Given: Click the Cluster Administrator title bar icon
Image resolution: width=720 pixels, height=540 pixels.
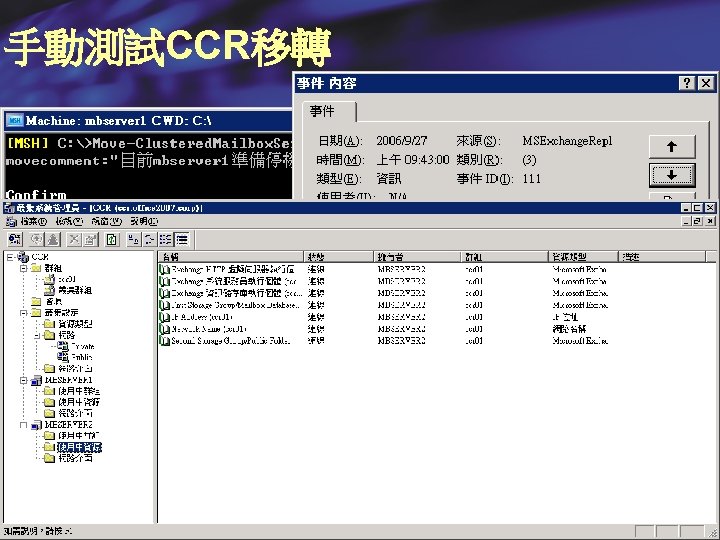Looking at the screenshot, I should [x=9, y=208].
